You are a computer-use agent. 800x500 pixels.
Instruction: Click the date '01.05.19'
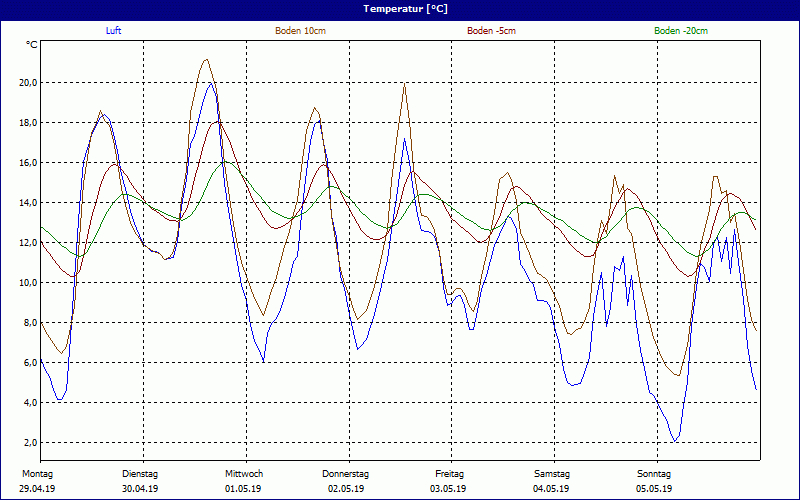243,489
